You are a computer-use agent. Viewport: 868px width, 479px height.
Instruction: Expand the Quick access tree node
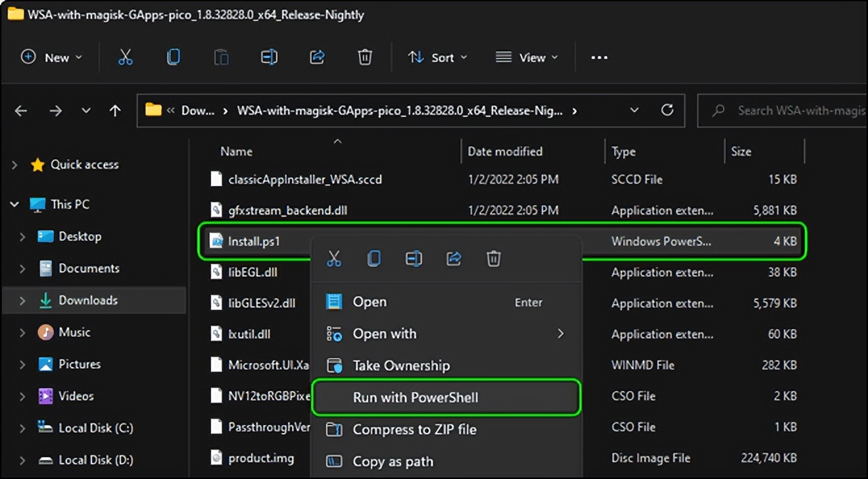(14, 164)
